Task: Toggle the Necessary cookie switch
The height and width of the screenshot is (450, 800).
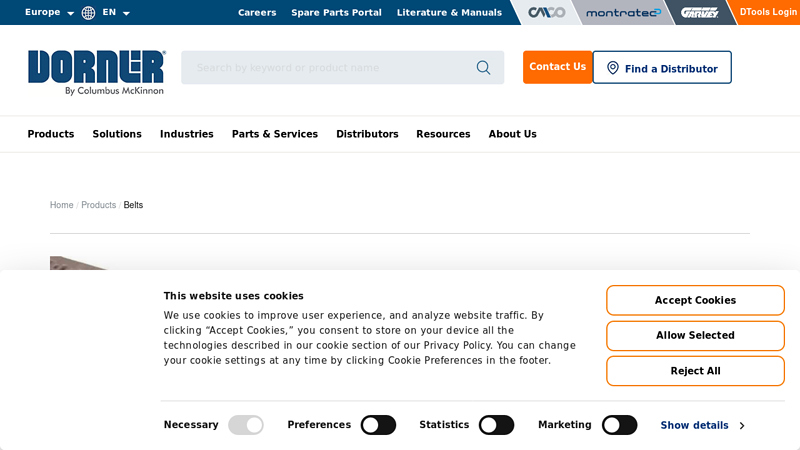Action: [x=246, y=425]
